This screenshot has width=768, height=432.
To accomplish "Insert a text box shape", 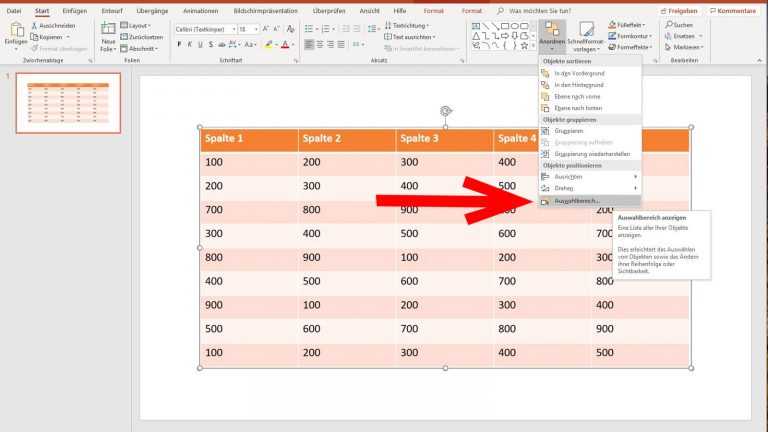I will (476, 26).
